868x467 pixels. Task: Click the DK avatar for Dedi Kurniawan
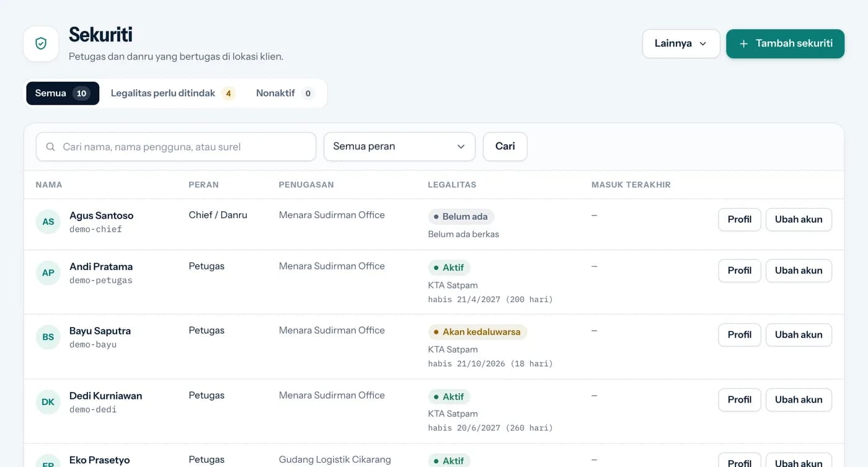click(x=48, y=402)
